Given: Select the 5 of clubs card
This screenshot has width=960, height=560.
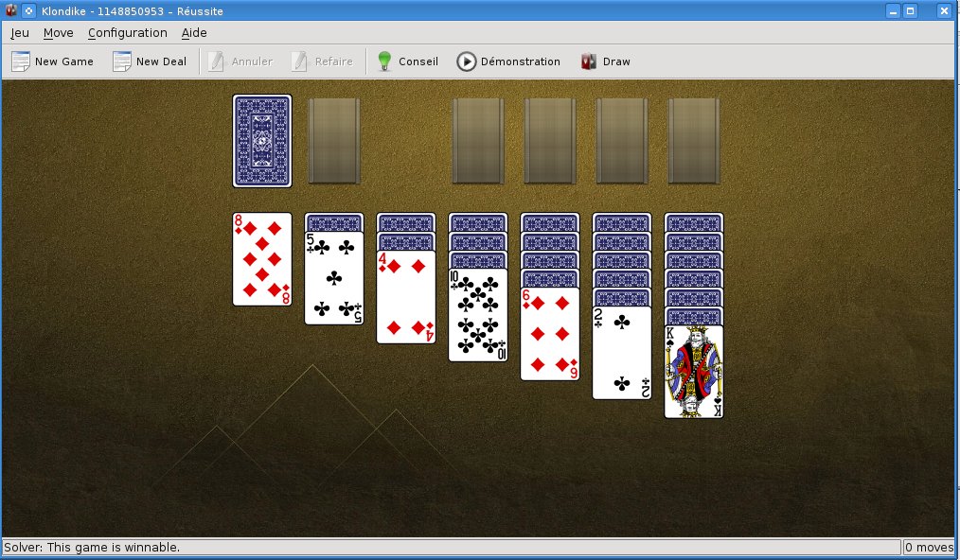Looking at the screenshot, I should (x=333, y=278).
